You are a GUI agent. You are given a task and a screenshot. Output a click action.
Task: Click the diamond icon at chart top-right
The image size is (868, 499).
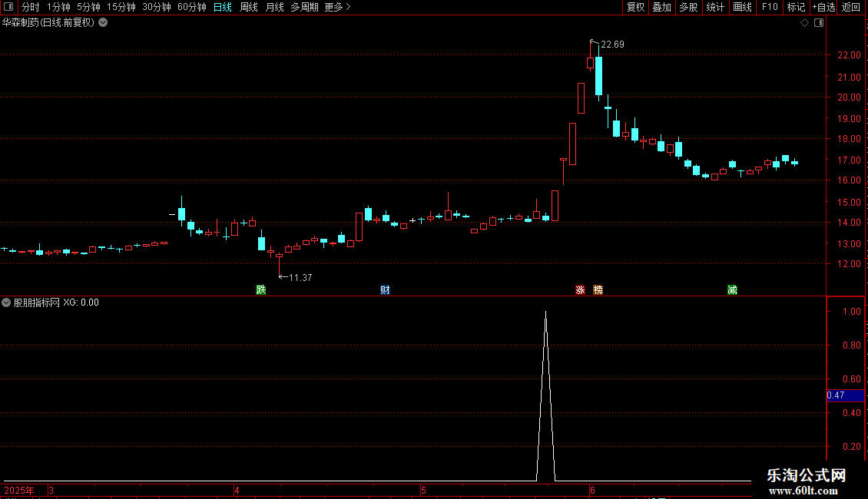pos(805,23)
